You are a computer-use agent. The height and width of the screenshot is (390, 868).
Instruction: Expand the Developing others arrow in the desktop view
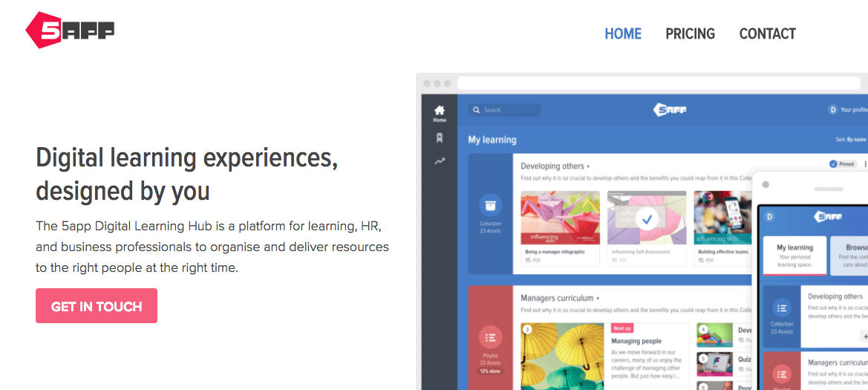589,166
